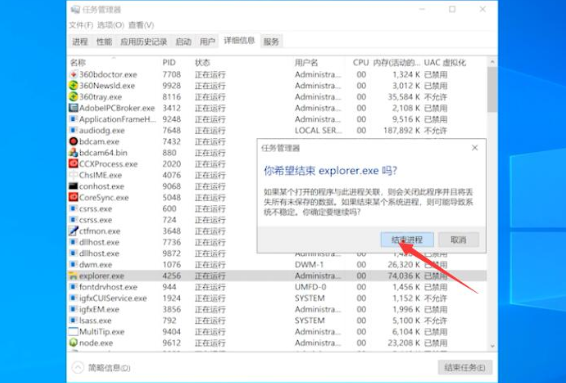Switch to the 用户 tab

[x=208, y=42]
